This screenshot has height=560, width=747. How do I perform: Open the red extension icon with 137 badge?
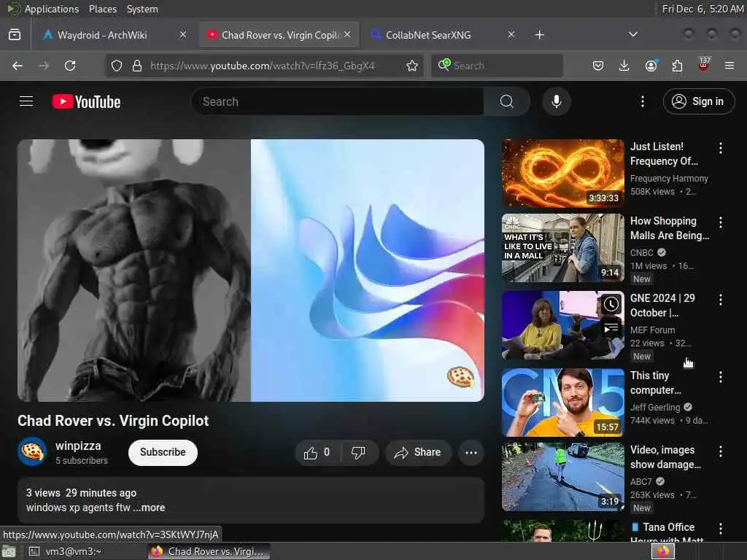(703, 65)
